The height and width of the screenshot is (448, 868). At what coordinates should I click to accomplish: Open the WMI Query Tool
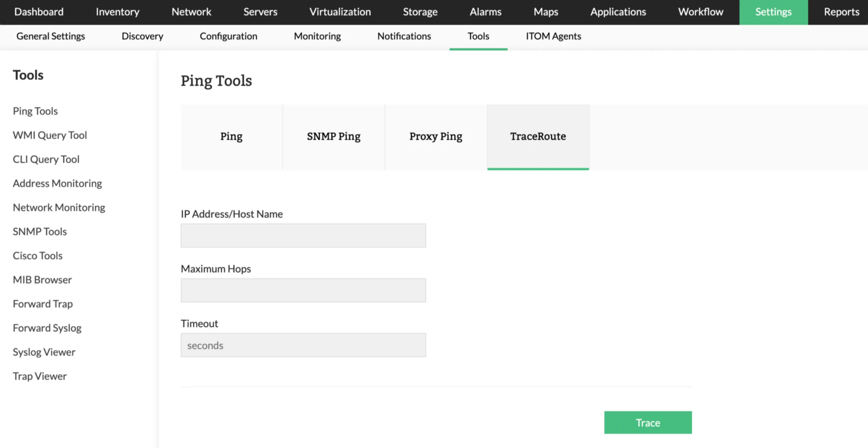coord(50,135)
